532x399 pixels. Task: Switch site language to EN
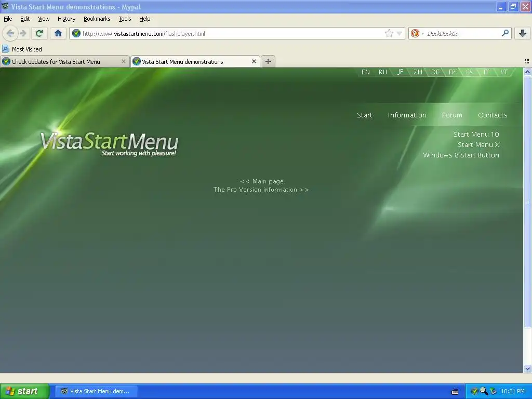[x=365, y=72]
